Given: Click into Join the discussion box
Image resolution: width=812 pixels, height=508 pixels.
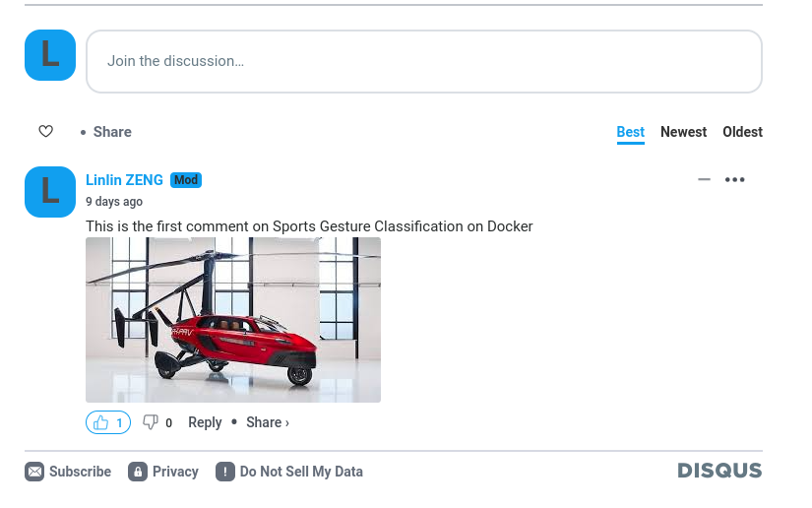Looking at the screenshot, I should point(424,61).
